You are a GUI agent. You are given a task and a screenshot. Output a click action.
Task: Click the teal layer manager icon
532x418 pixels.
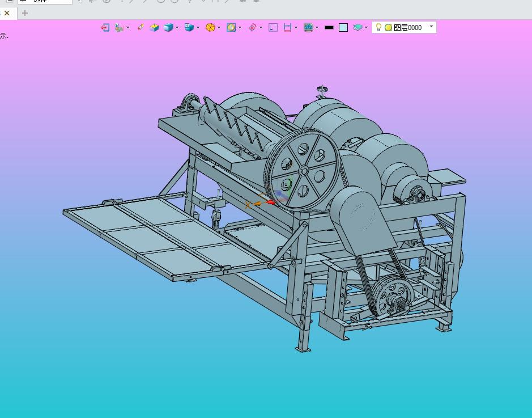click(357, 27)
